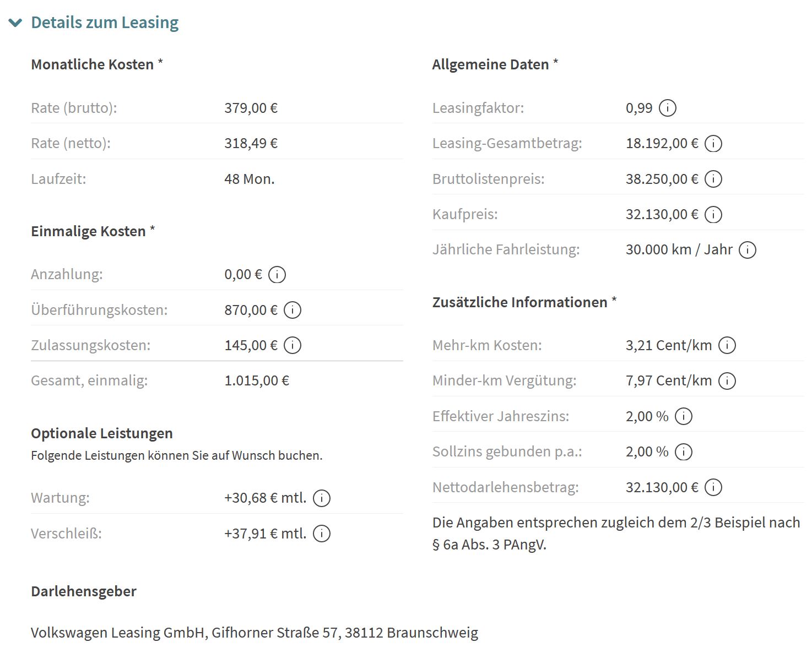The height and width of the screenshot is (653, 812).
Task: Click Minder-km Vergütung info icon
Action: (727, 380)
